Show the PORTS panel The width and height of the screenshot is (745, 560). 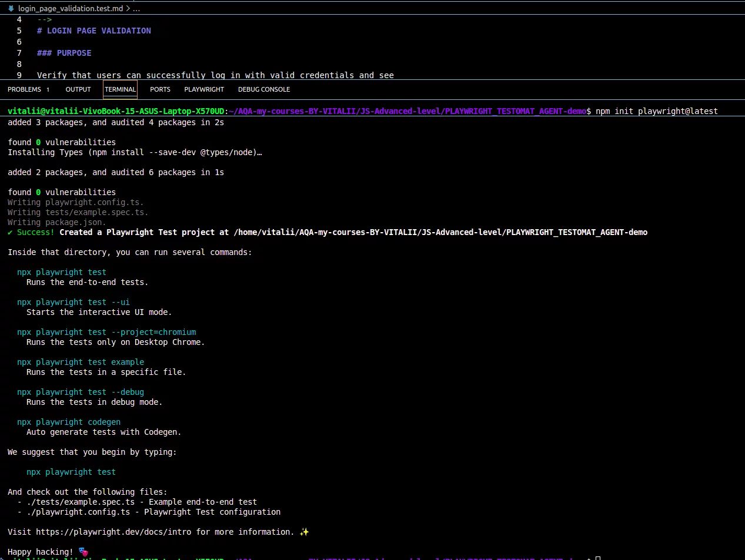pos(160,89)
